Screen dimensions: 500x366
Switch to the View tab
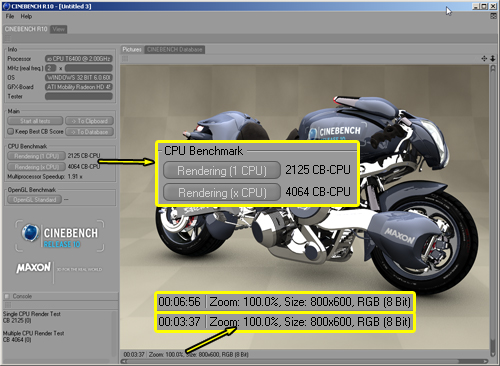[x=59, y=29]
